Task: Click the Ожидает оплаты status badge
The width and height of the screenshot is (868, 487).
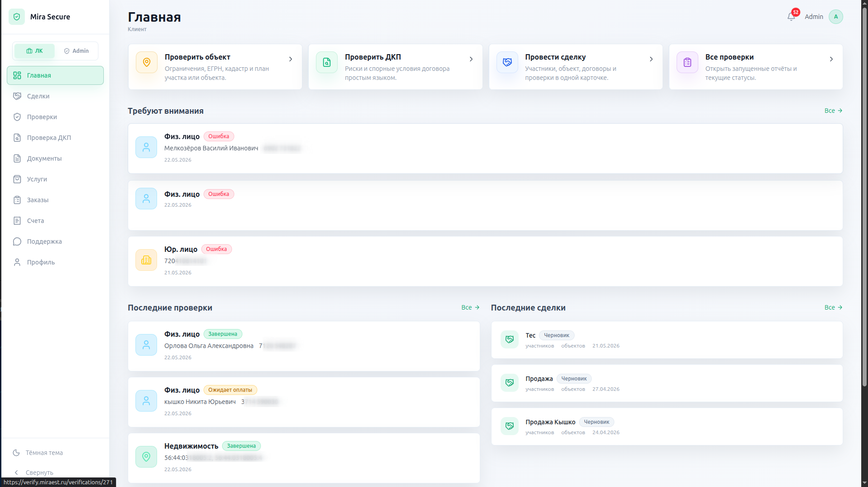Action: (x=230, y=390)
